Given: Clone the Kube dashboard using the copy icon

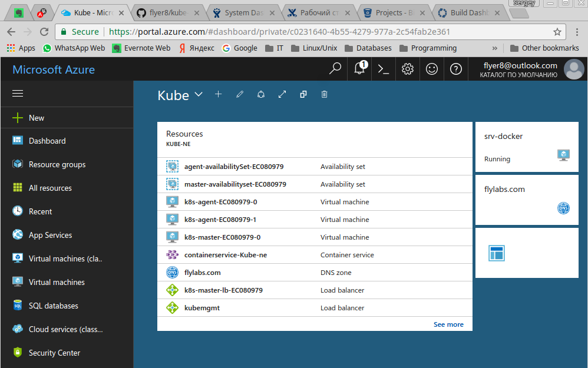Looking at the screenshot, I should 303,94.
